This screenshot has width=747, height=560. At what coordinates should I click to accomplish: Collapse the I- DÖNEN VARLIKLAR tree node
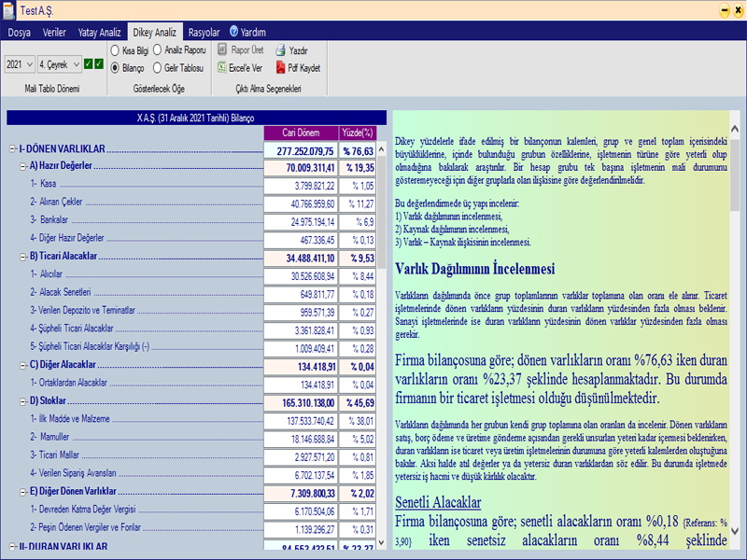pyautogui.click(x=13, y=149)
